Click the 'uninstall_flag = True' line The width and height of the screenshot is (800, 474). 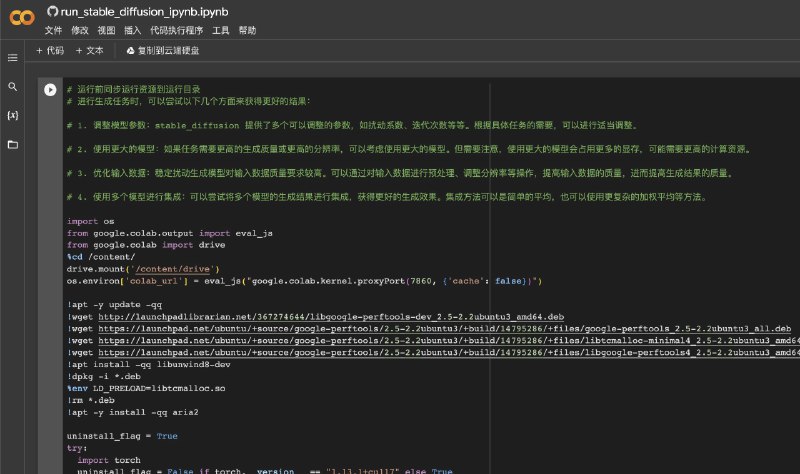122,436
